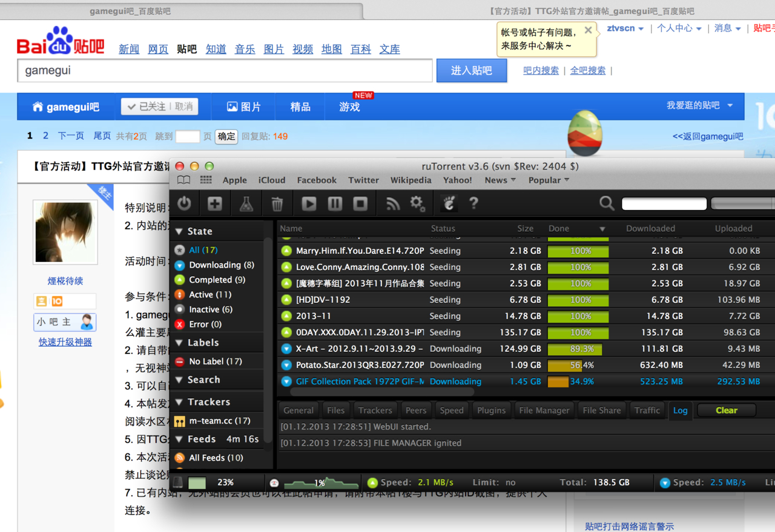Collapse the Feeds panel
The width and height of the screenshot is (775, 532).
(179, 439)
